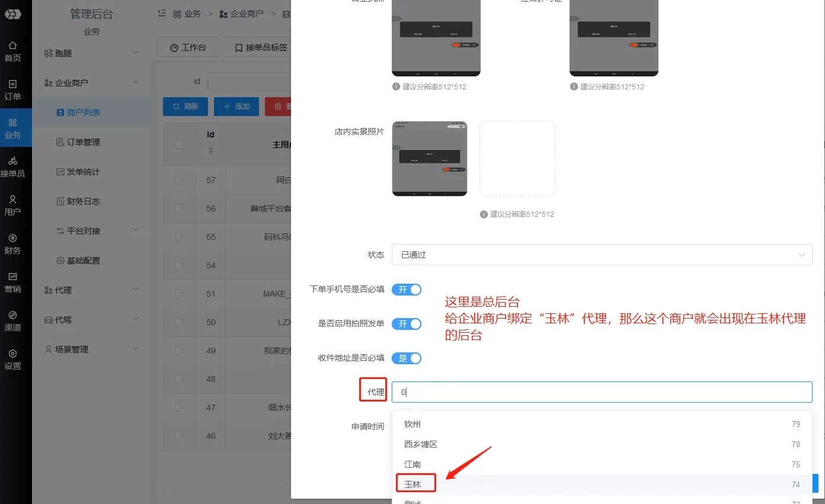Go to 财务 finance icon in sidebar
The image size is (825, 504).
point(12,238)
